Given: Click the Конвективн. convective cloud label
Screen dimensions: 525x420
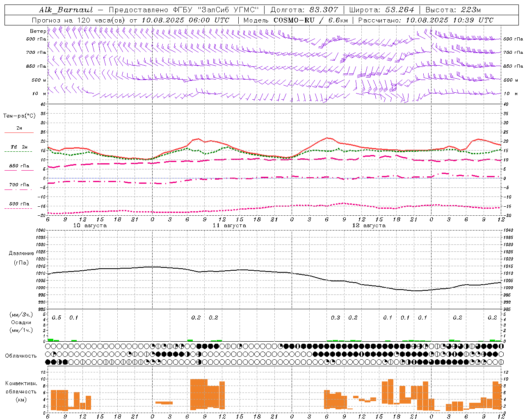Looking at the screenshot, I should pos(21,383).
